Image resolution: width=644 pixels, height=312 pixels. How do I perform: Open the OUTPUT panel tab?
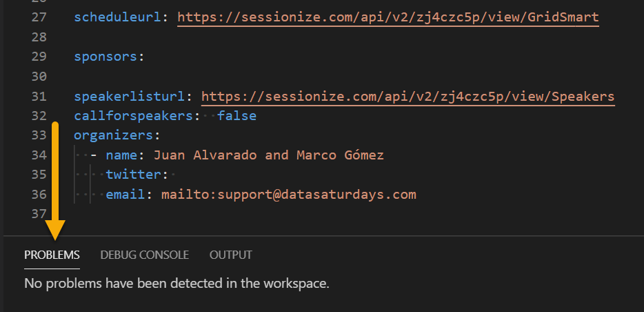(231, 255)
